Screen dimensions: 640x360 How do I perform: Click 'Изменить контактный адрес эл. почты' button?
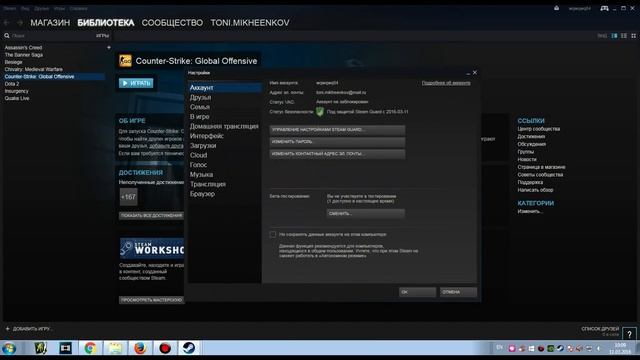(337, 154)
